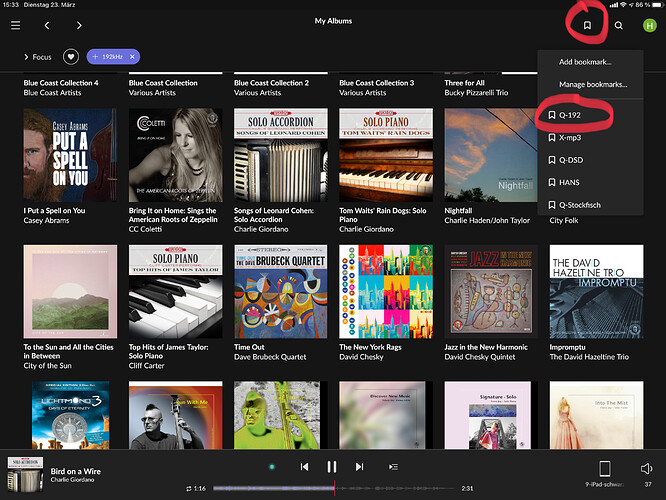This screenshot has width=666, height=500.
Task: Click City Folk artist name
Action: click(564, 220)
